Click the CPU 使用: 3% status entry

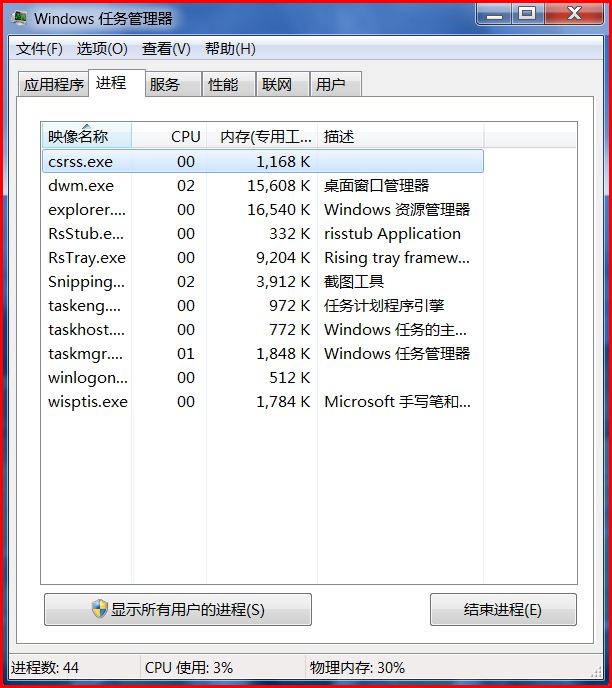(189, 668)
